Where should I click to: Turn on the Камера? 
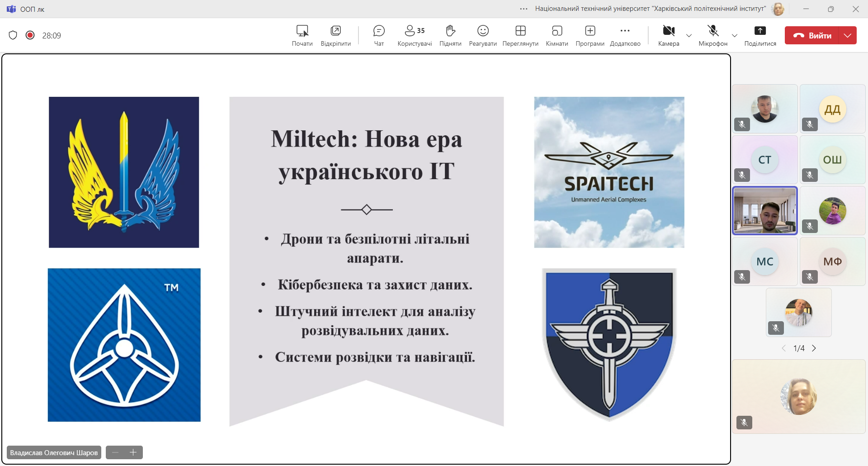coord(669,35)
